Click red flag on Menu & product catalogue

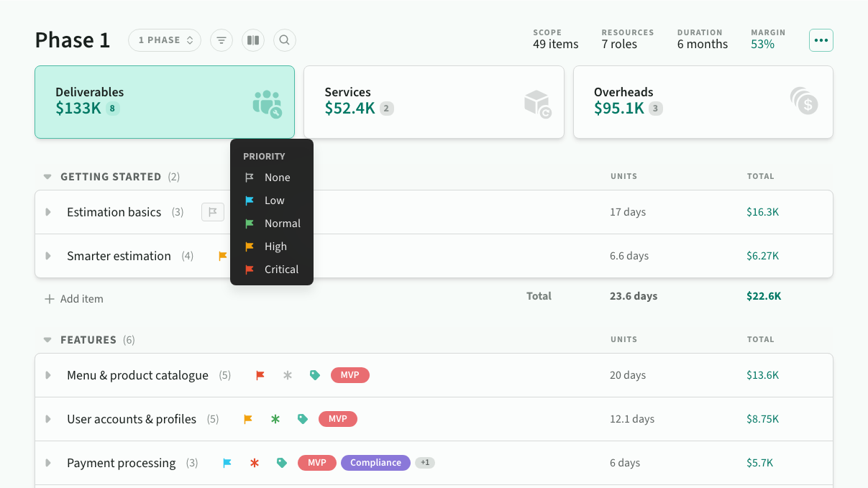point(260,375)
